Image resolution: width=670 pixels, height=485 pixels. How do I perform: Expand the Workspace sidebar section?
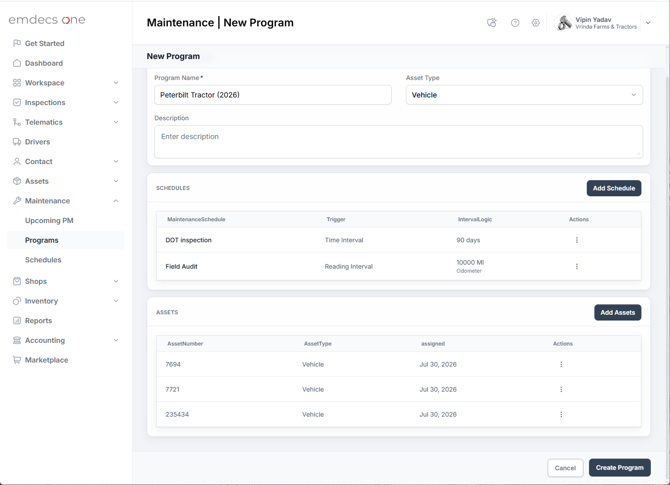(x=116, y=83)
